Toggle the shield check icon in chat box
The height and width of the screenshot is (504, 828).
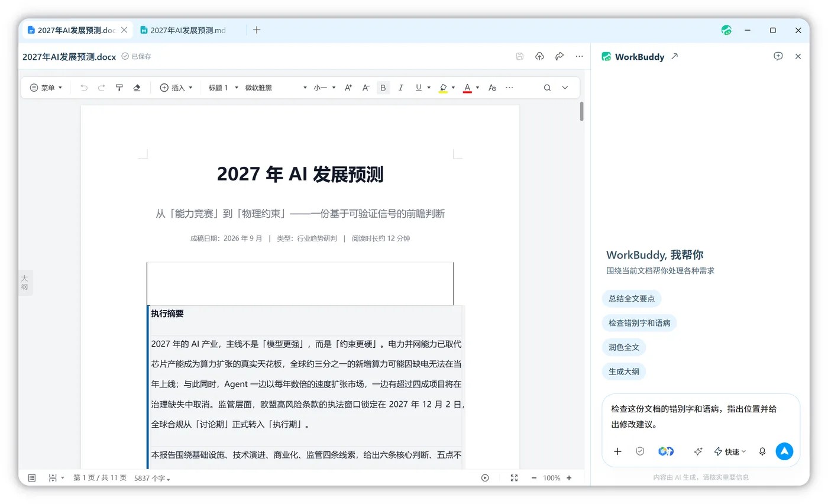pyautogui.click(x=640, y=451)
